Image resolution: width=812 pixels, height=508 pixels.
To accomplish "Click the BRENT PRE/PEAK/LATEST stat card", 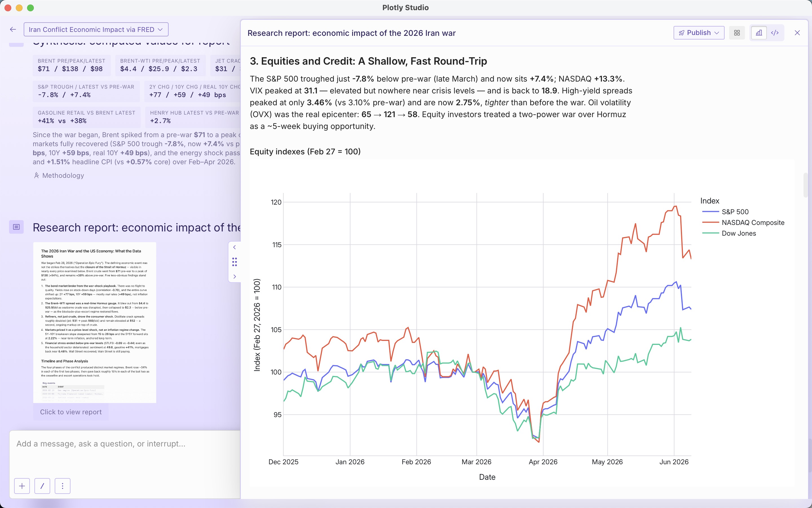I will (71, 65).
